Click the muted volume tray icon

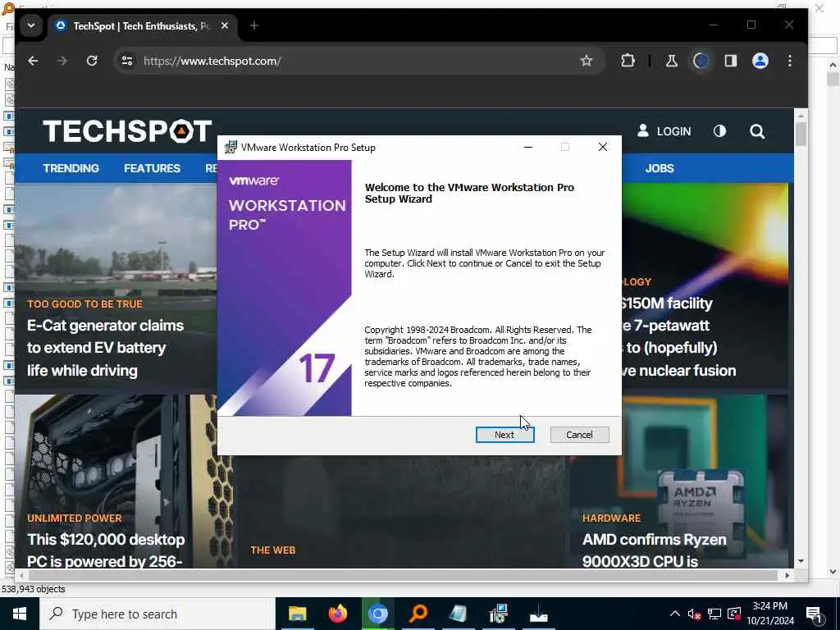click(694, 614)
